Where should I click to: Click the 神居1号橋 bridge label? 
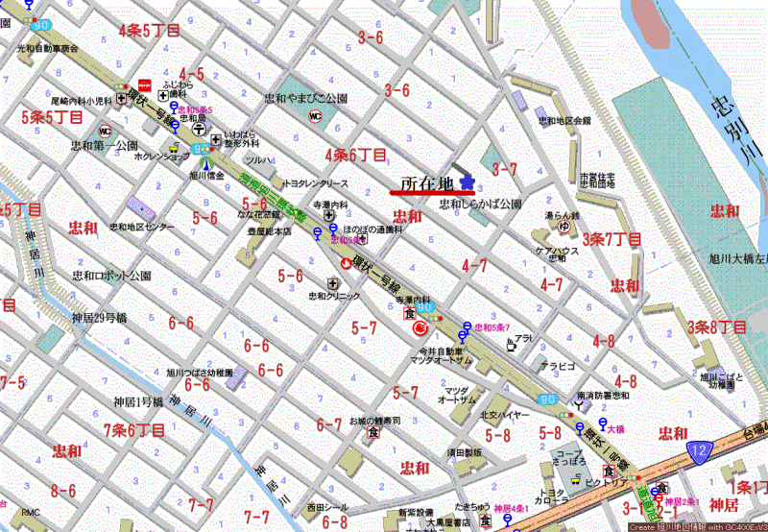(x=138, y=402)
